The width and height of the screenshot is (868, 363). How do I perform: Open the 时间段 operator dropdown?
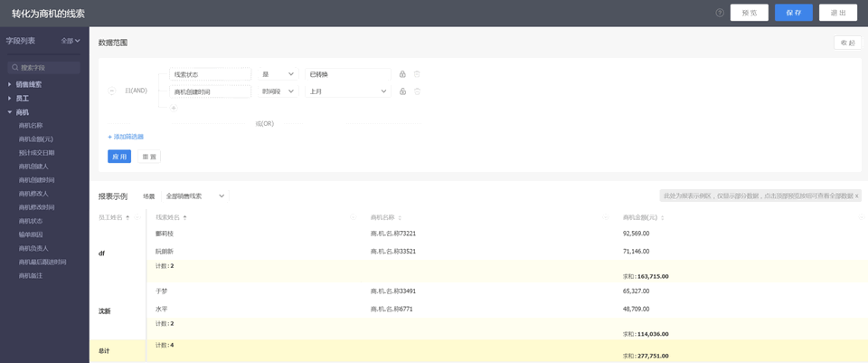click(278, 91)
